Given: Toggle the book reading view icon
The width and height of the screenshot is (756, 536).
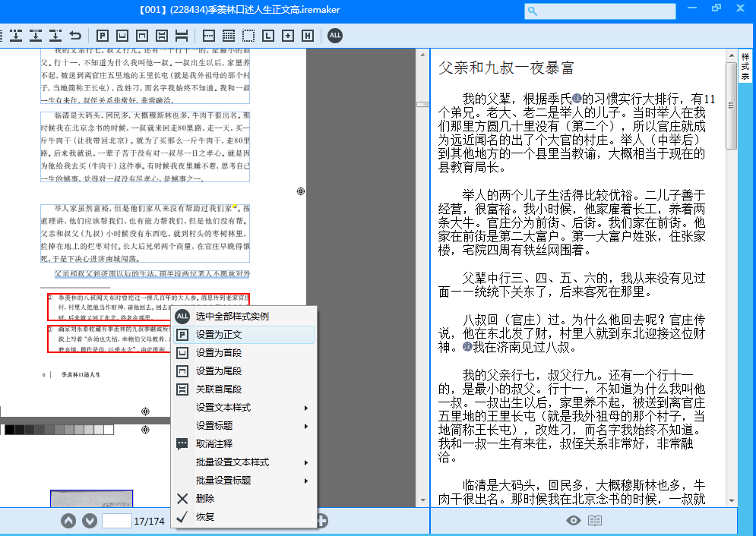Looking at the screenshot, I should pos(595,521).
